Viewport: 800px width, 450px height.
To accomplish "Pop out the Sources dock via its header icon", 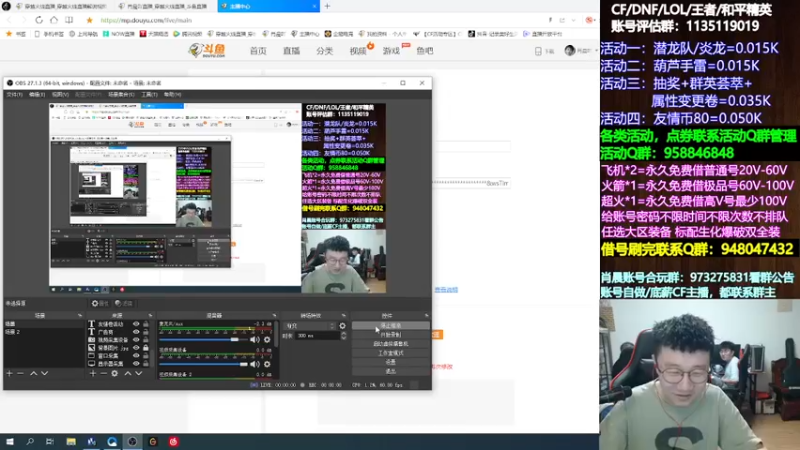I will [x=150, y=316].
